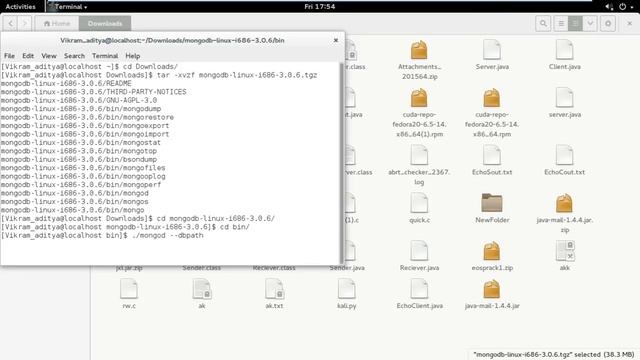Click the bin/mongorestore output line
Viewport: 640px width, 360px height.
87,117
